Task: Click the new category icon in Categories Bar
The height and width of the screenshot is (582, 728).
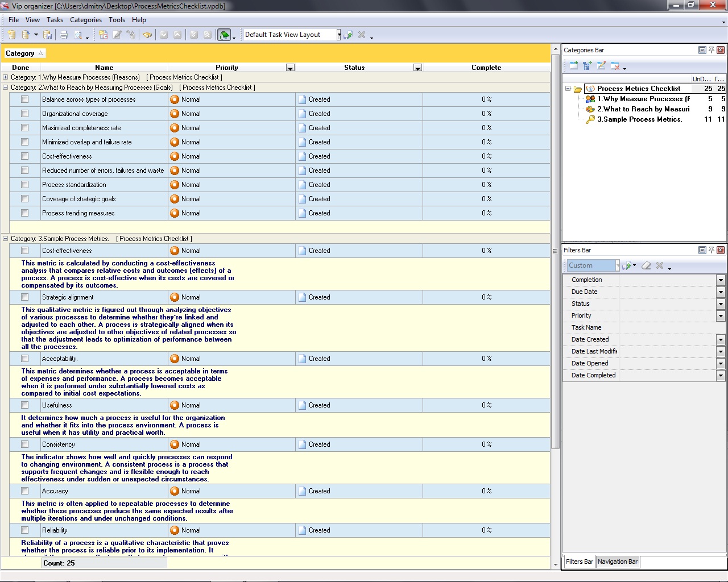Action: pos(573,66)
